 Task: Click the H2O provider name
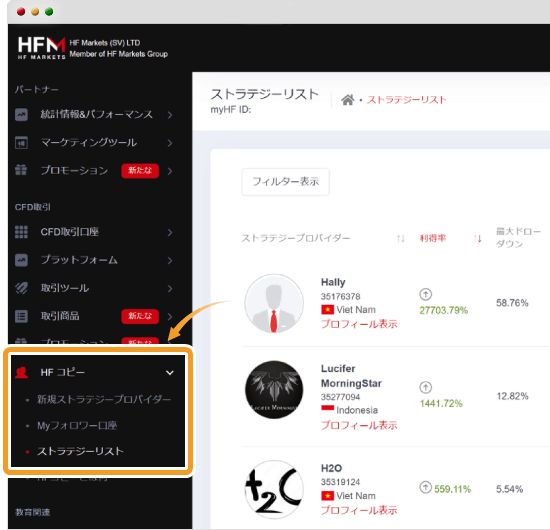[x=331, y=468]
